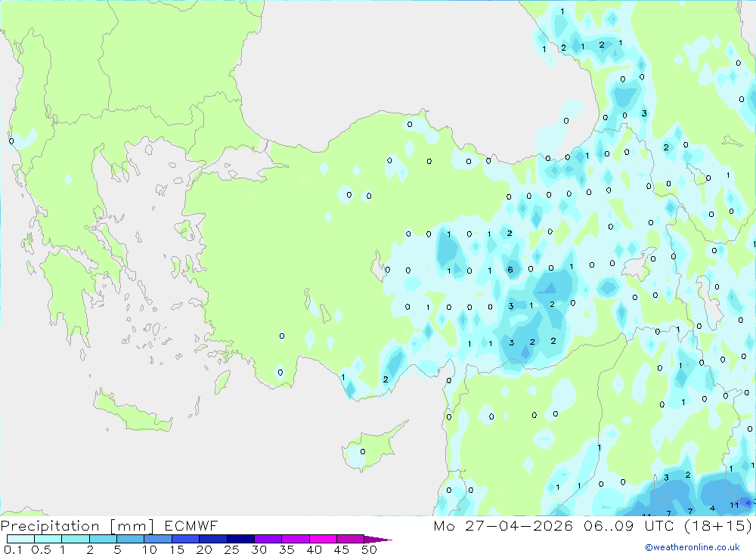This screenshot has width=756, height=554.
Task: Click the legend swatch between 20 and 25
Action: [x=212, y=539]
